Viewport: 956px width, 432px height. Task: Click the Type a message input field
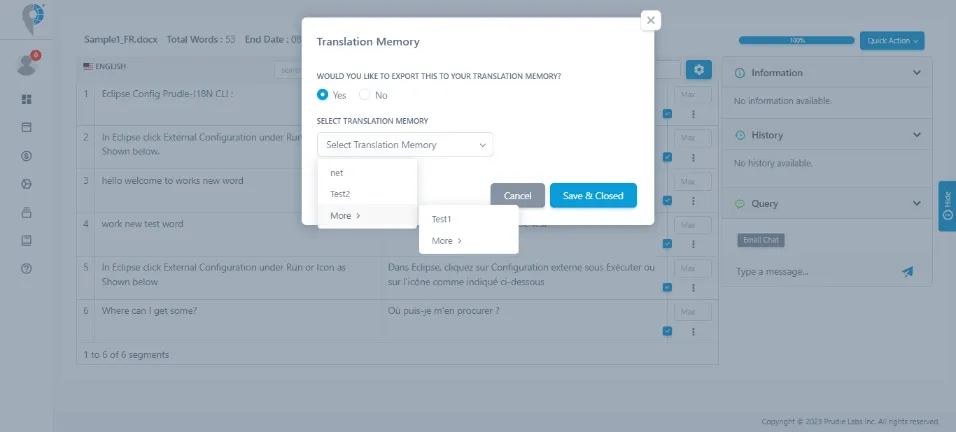click(814, 272)
